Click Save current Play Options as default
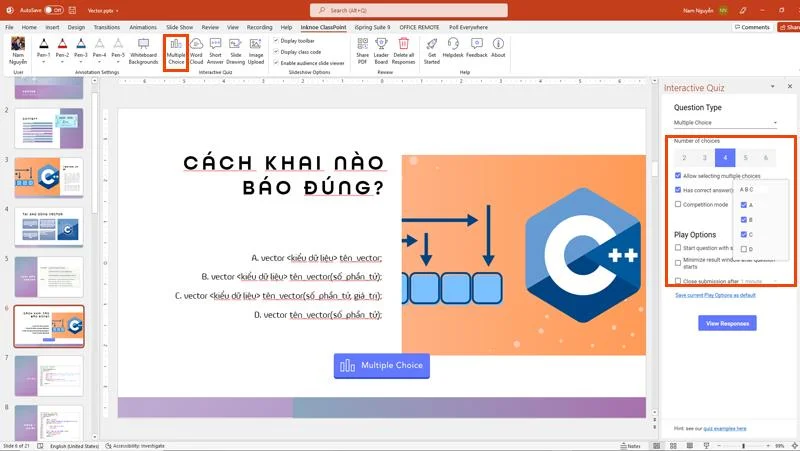Screen dimensions: 800x451 pyautogui.click(x=715, y=295)
